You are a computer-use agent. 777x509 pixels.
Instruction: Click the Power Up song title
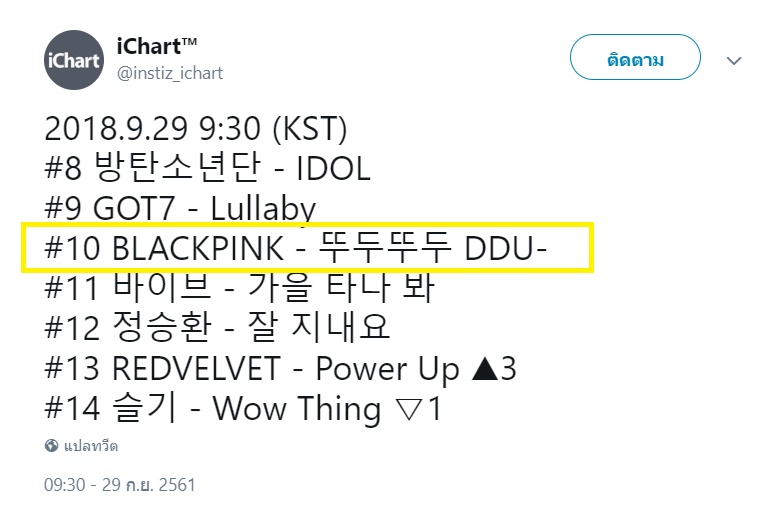coord(388,369)
